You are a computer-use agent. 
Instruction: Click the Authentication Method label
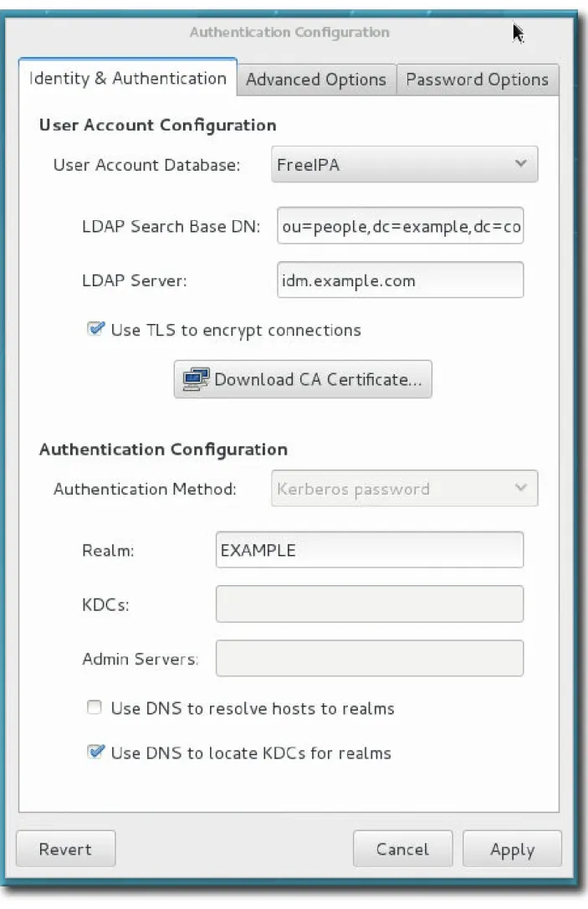(145, 489)
